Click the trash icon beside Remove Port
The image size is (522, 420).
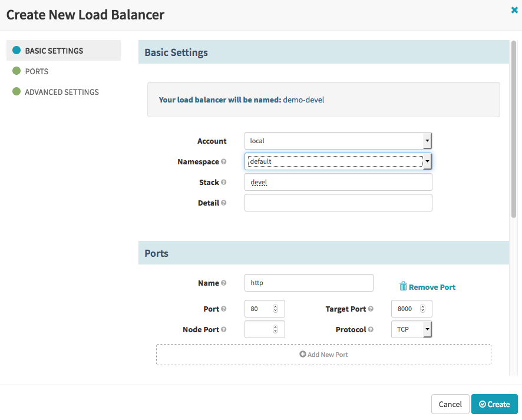(x=403, y=286)
